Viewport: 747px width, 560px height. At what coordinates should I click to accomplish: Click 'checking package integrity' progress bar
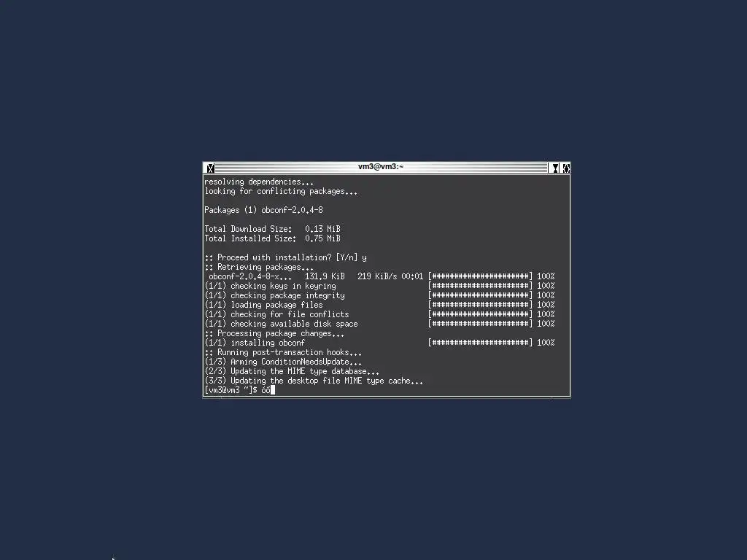click(480, 295)
